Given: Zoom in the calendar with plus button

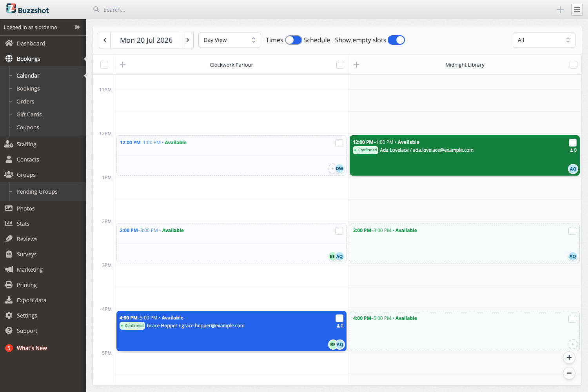Looking at the screenshot, I should (569, 358).
